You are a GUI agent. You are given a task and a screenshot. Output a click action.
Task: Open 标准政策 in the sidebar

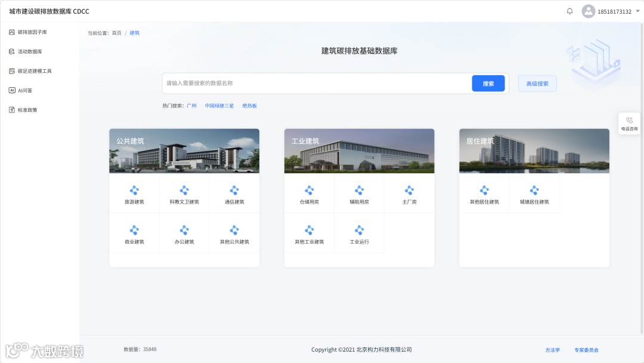23,110
